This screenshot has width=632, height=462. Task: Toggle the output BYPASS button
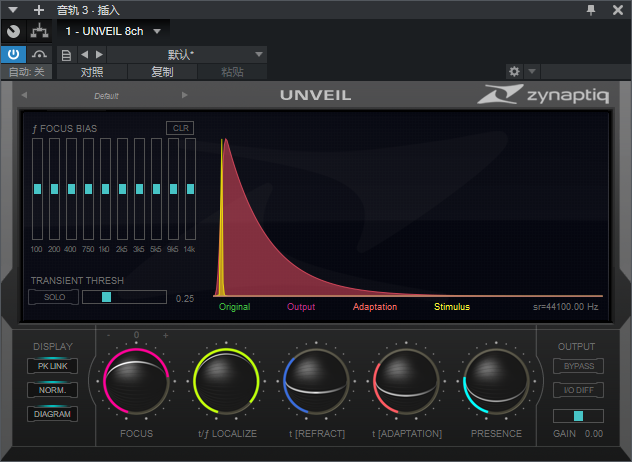[x=578, y=366]
